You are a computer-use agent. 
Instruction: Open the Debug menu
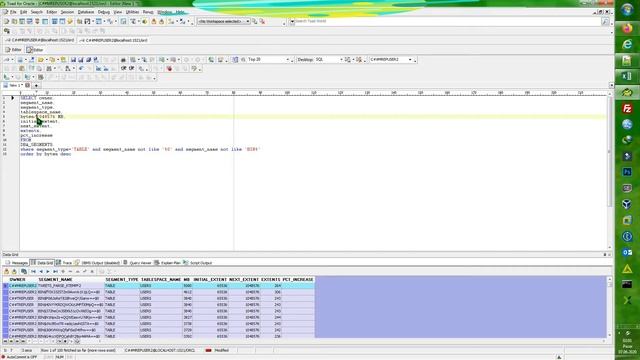tap(104, 12)
